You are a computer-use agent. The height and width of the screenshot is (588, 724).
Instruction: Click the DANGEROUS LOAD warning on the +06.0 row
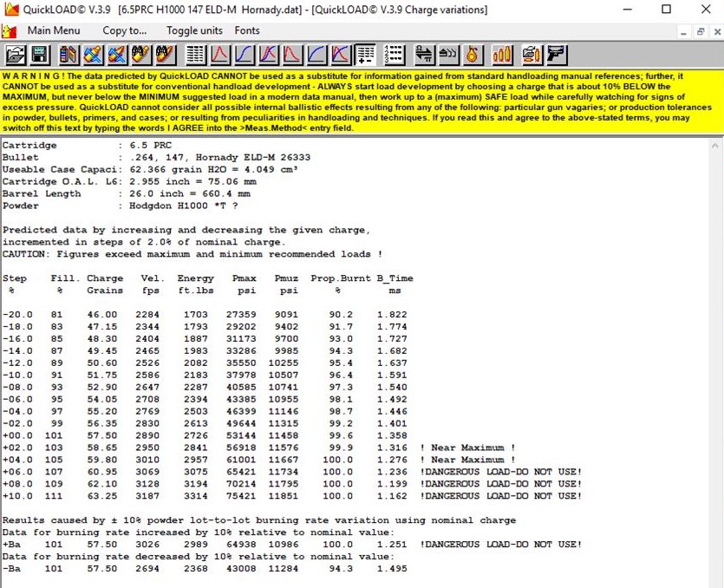[x=501, y=472]
